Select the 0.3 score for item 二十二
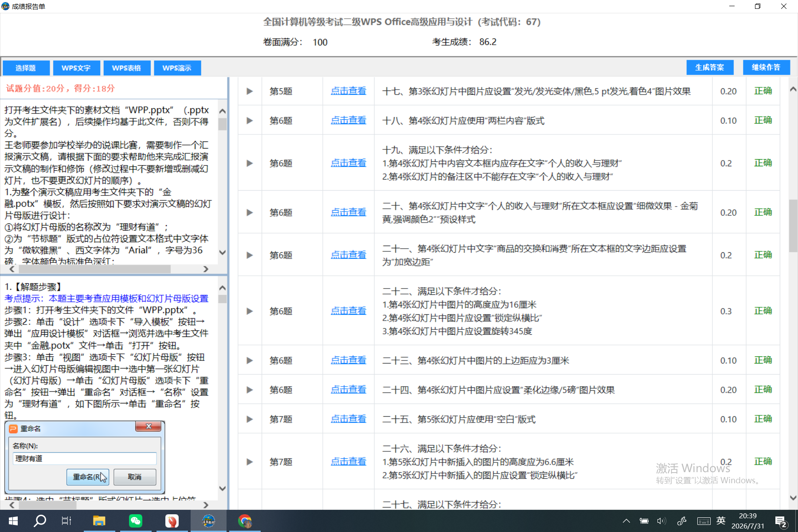Screen dimensions: 798x532 click(x=726, y=311)
